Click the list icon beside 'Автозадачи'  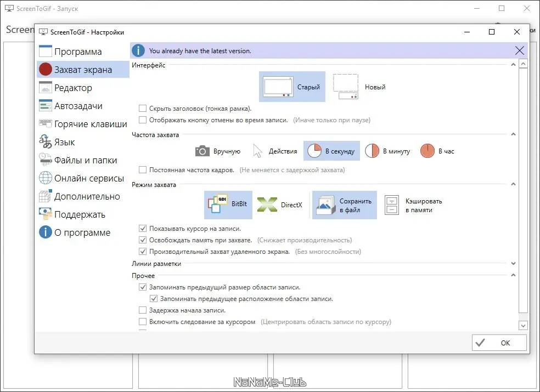pyautogui.click(x=46, y=106)
